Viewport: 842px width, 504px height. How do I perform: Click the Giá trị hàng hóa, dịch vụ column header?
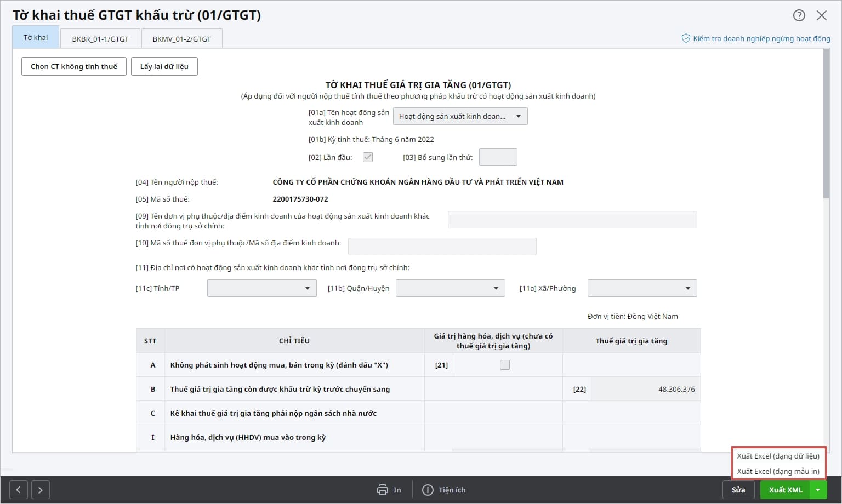pos(493,341)
